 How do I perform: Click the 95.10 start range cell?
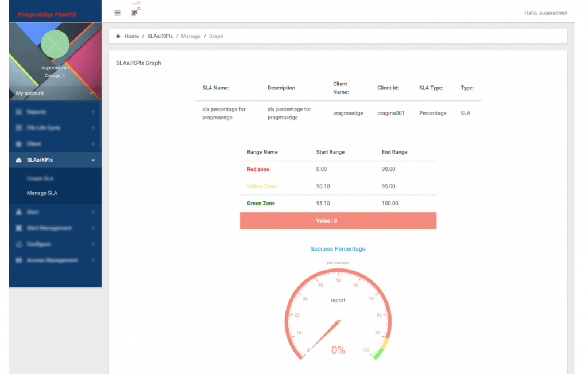(323, 204)
